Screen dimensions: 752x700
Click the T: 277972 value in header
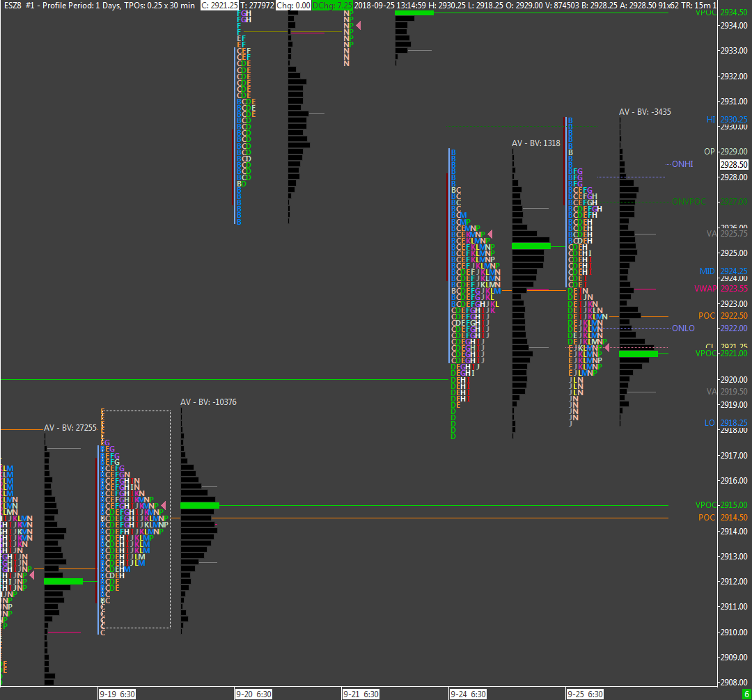257,6
